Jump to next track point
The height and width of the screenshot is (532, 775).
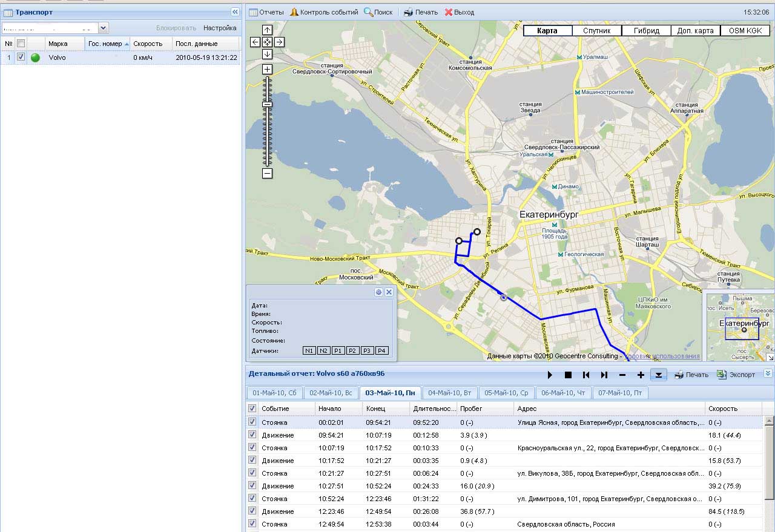click(x=604, y=375)
